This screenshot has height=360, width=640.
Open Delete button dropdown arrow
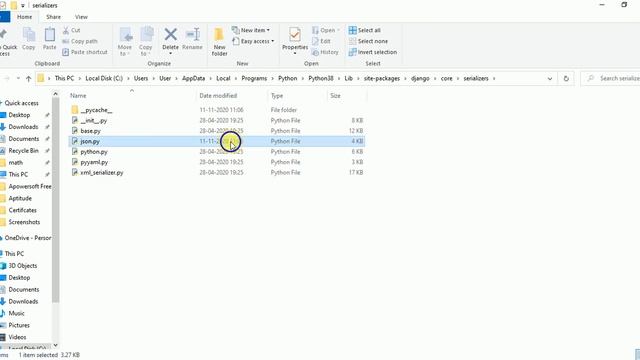tap(171, 53)
